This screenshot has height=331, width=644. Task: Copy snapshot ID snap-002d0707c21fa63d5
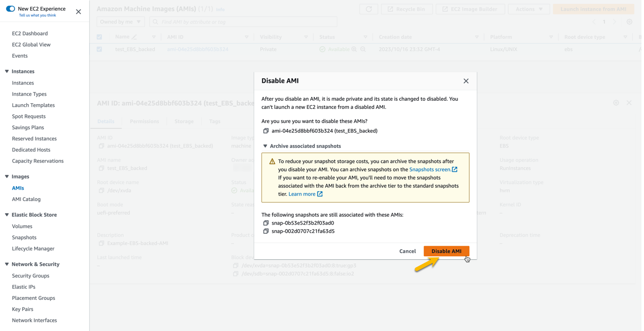point(265,231)
